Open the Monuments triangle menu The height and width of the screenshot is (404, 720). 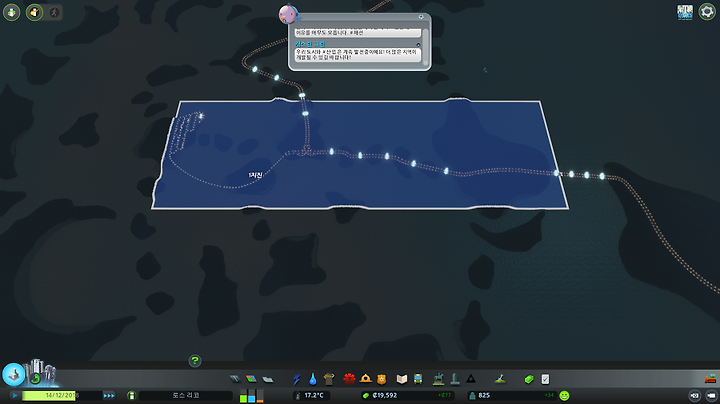[471, 379]
